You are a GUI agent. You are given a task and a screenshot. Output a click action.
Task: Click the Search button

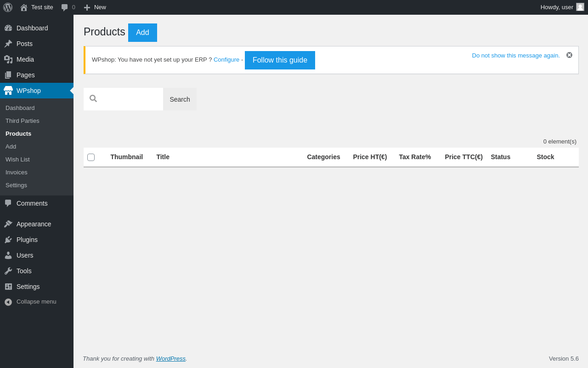(180, 99)
